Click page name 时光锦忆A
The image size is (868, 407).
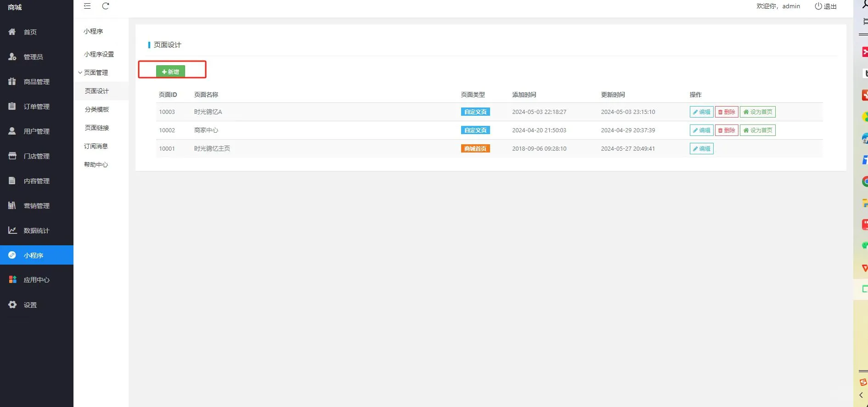(208, 112)
